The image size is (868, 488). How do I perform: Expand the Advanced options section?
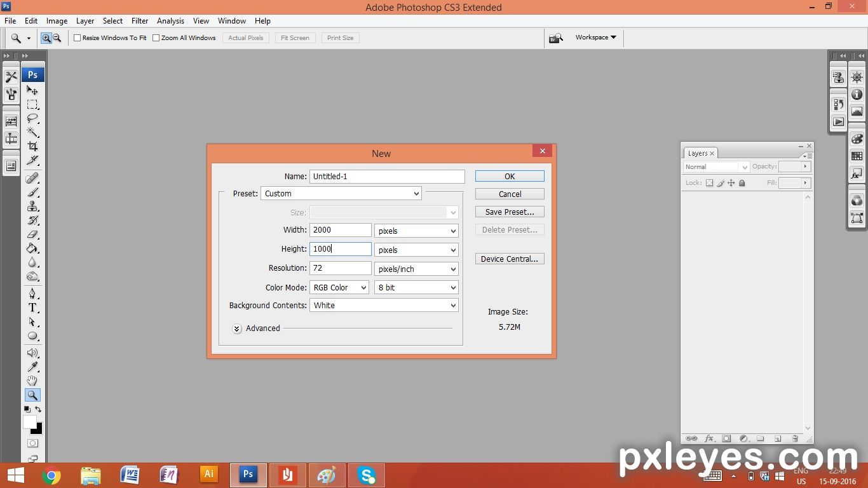[x=237, y=329]
